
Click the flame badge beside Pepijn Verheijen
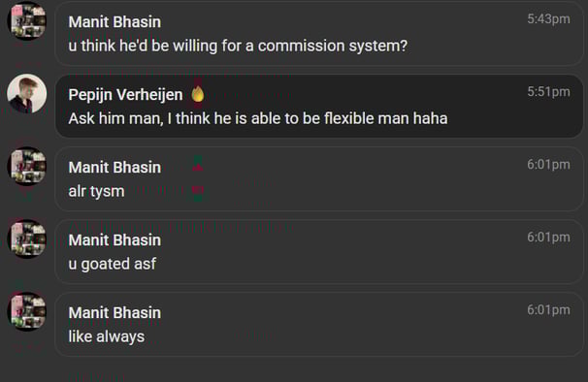tap(198, 94)
